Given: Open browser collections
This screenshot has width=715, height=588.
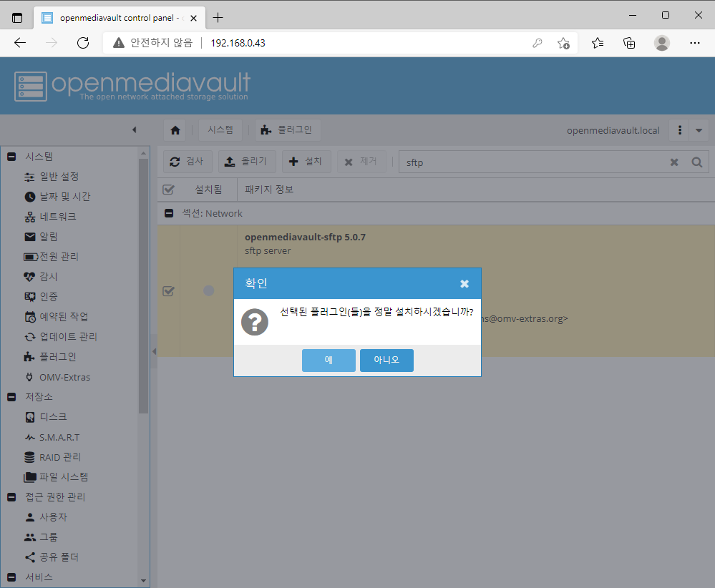Looking at the screenshot, I should (629, 43).
